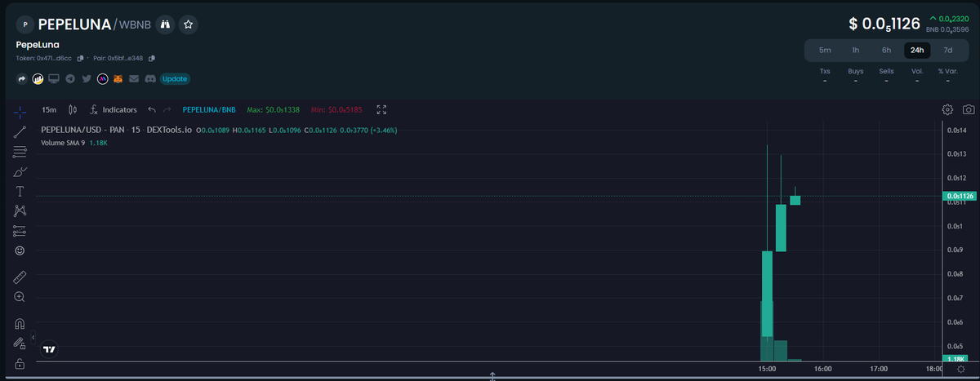
Task: Click the Txs stat column
Action: tap(825, 76)
